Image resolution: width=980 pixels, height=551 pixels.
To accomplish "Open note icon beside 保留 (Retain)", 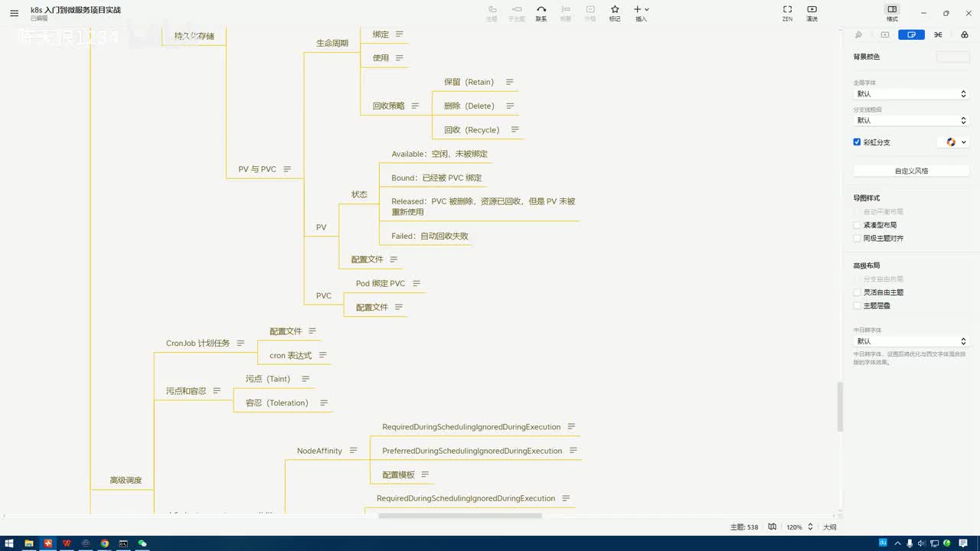I will 509,82.
